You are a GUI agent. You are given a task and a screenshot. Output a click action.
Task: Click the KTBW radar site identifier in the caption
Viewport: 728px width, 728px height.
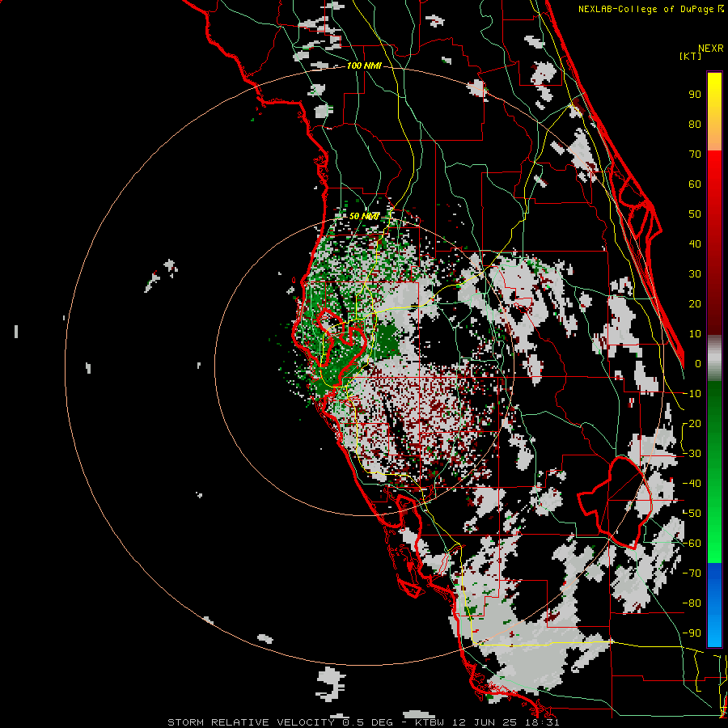tap(430, 722)
